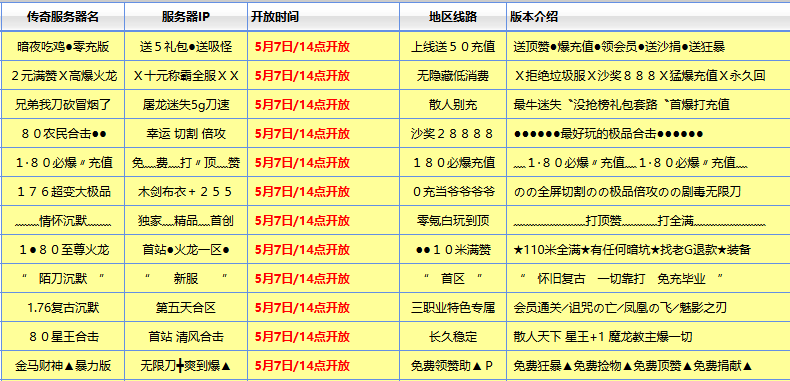Click 三职业特色专属 cell
Viewport: 790px width, 381px height.
(x=453, y=307)
